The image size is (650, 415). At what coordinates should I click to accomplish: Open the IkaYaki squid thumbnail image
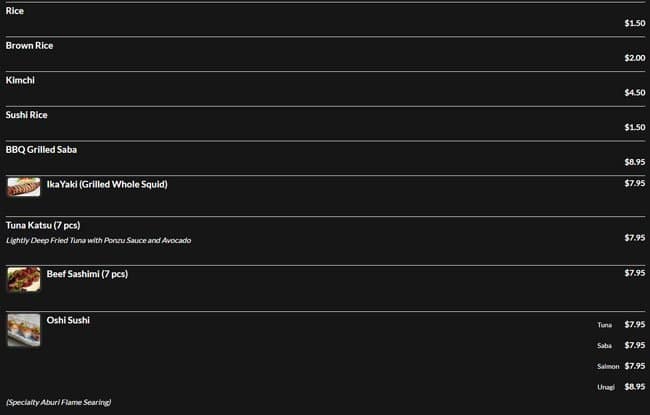23,187
